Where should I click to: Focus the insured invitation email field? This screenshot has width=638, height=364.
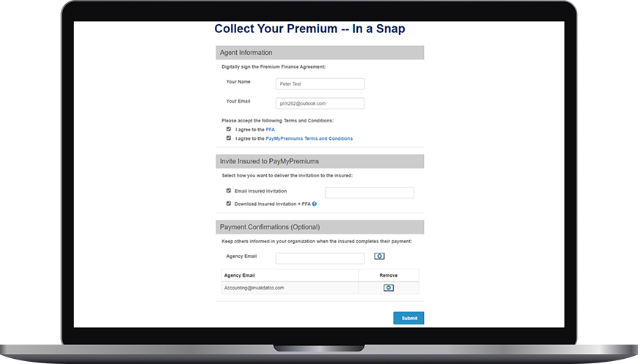pos(369,193)
